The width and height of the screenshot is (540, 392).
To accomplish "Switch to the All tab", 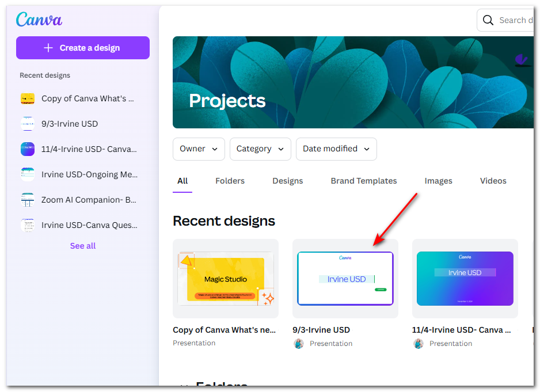I will click(x=182, y=181).
